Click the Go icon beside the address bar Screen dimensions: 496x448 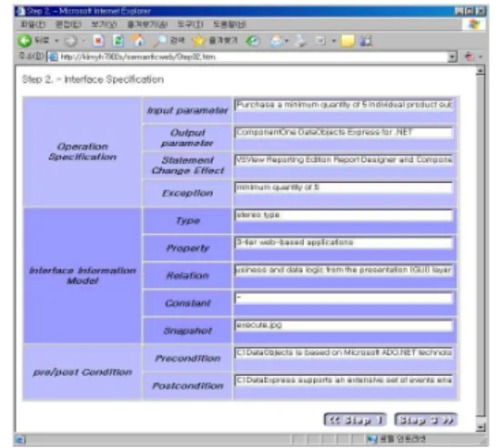click(x=469, y=56)
